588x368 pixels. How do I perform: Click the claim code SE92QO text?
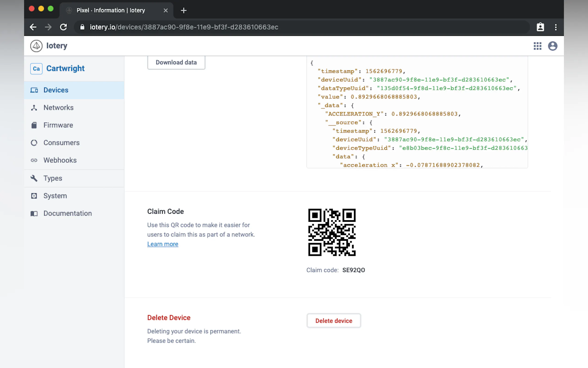click(x=353, y=270)
